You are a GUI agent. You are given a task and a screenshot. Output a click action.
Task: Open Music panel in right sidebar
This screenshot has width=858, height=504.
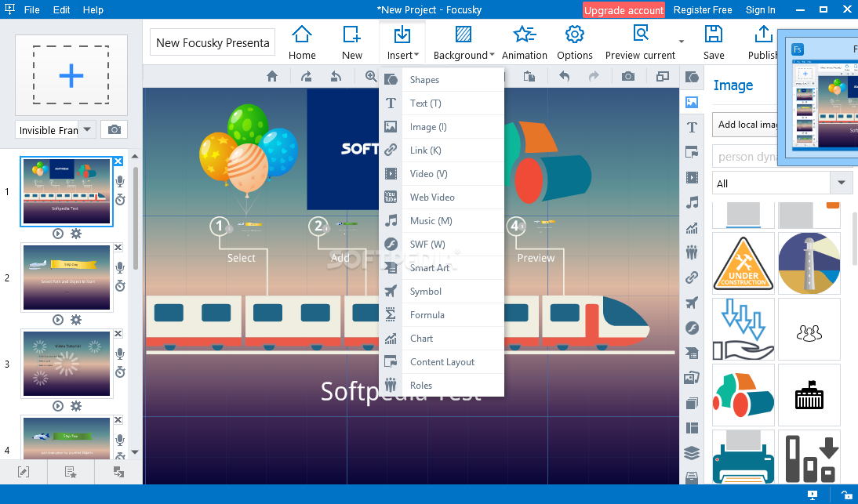(692, 203)
